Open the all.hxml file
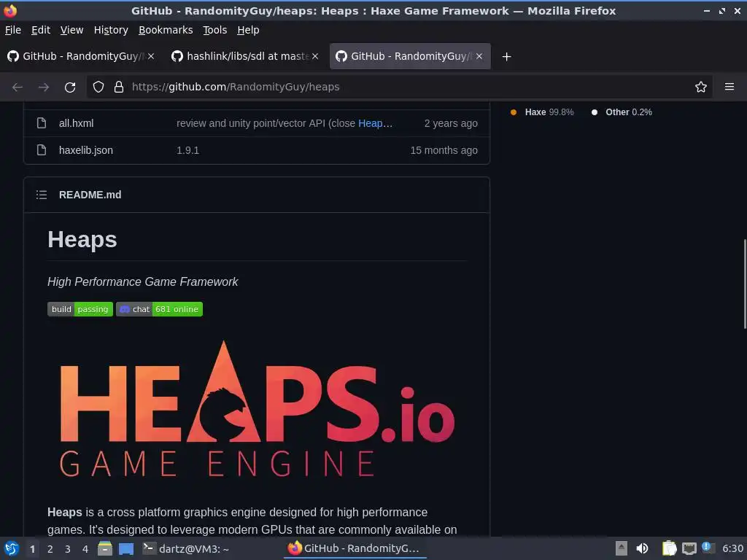The image size is (747, 560). (76, 123)
